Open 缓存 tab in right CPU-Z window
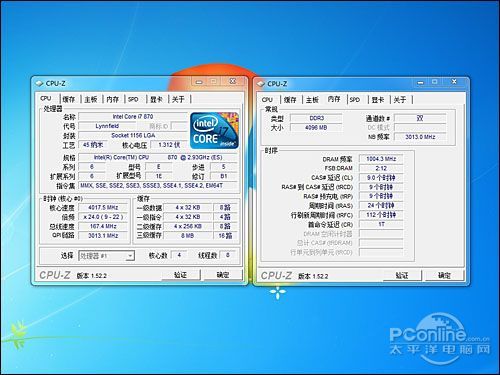The height and width of the screenshot is (375, 500). pos(290,100)
